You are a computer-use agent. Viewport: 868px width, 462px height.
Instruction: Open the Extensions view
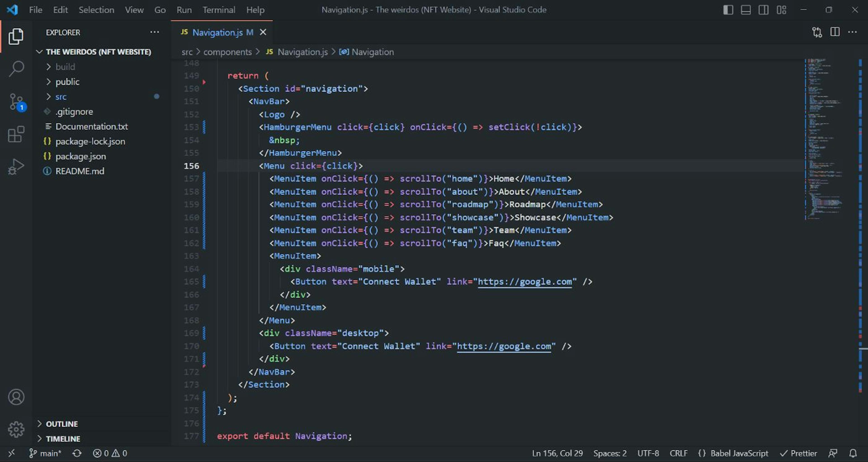tap(16, 134)
